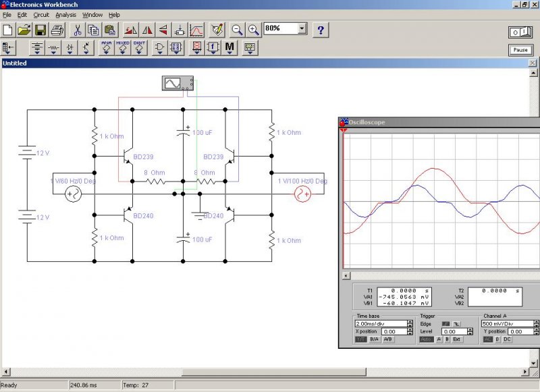Open the Help menu
The image size is (540, 392).
tap(114, 15)
